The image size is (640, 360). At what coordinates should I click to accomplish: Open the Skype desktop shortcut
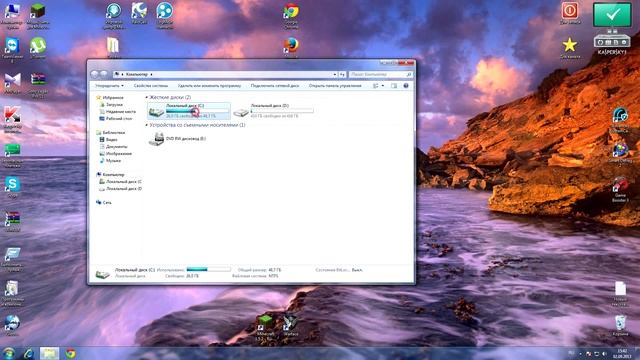coord(12,184)
